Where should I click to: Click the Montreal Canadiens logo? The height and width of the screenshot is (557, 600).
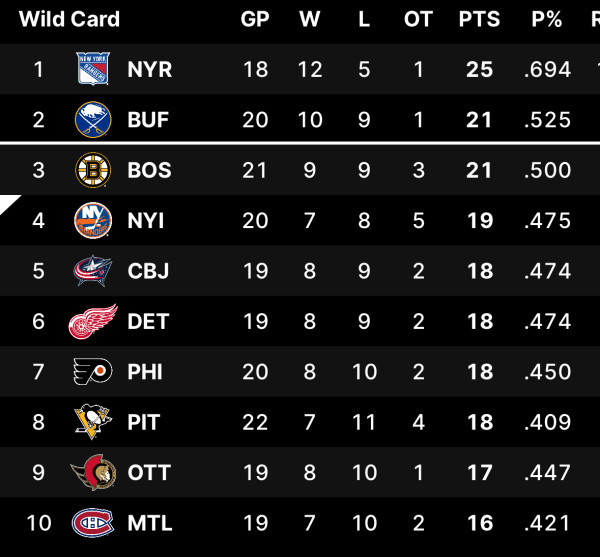click(x=93, y=522)
